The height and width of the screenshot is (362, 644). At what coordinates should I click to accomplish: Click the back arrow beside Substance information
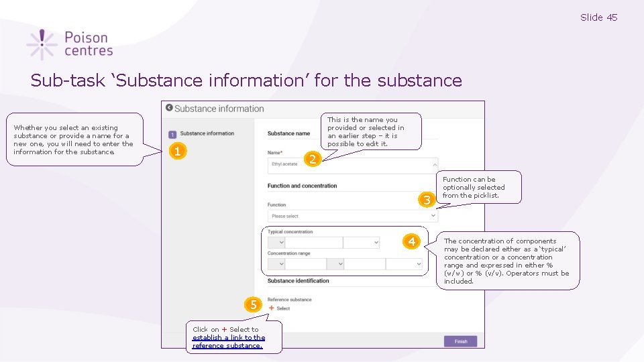[169, 107]
